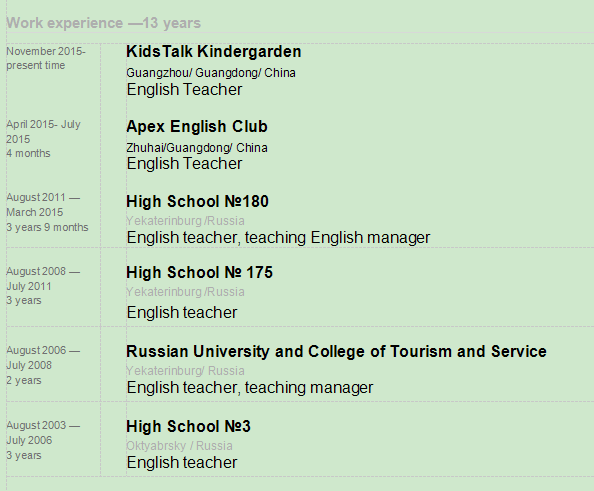Click the Guangzhou/ Guangdong/ China location text
The image size is (594, 491).
(211, 73)
